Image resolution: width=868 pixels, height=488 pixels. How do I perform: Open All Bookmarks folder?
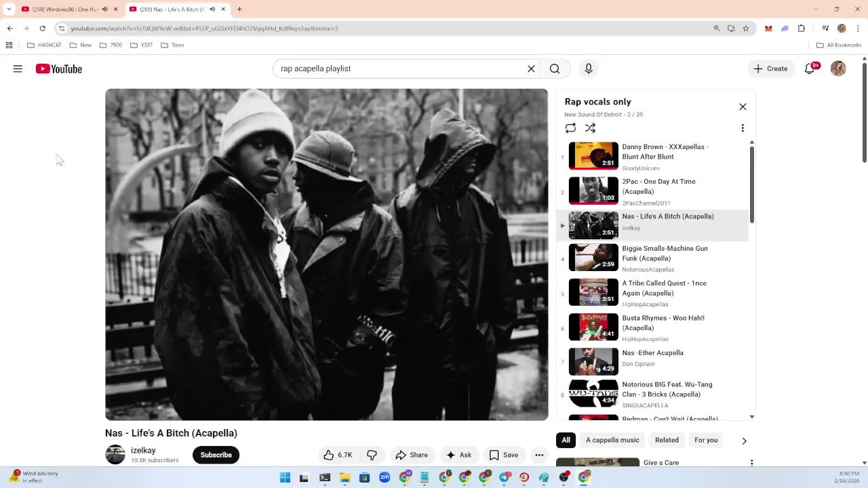coord(839,45)
